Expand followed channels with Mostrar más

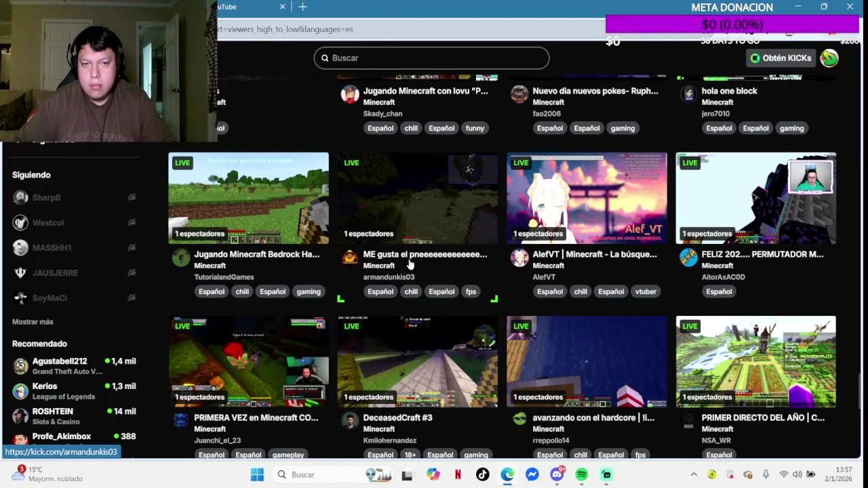pos(33,322)
